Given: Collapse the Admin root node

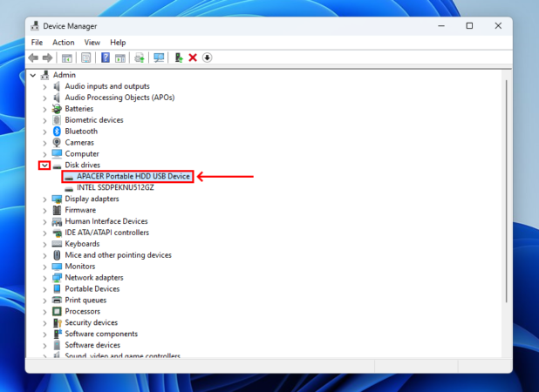Looking at the screenshot, I should point(33,75).
